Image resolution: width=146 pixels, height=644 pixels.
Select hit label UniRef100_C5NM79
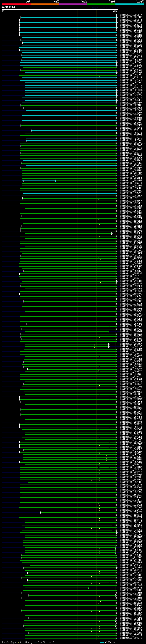[131, 512]
